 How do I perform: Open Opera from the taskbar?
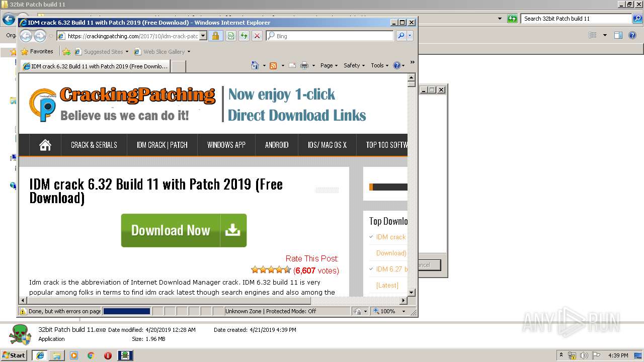[108, 355]
